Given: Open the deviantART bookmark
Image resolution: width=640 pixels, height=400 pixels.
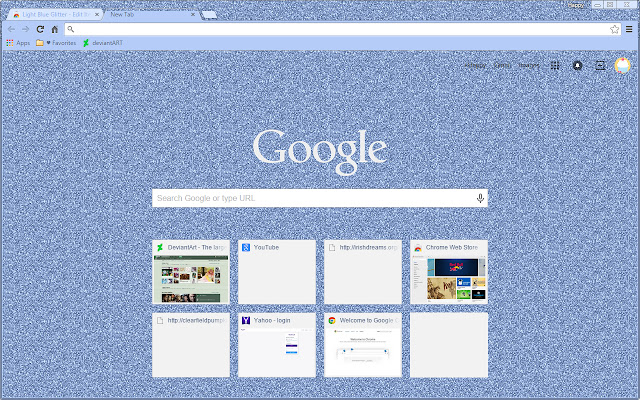Looking at the screenshot, I should point(103,42).
